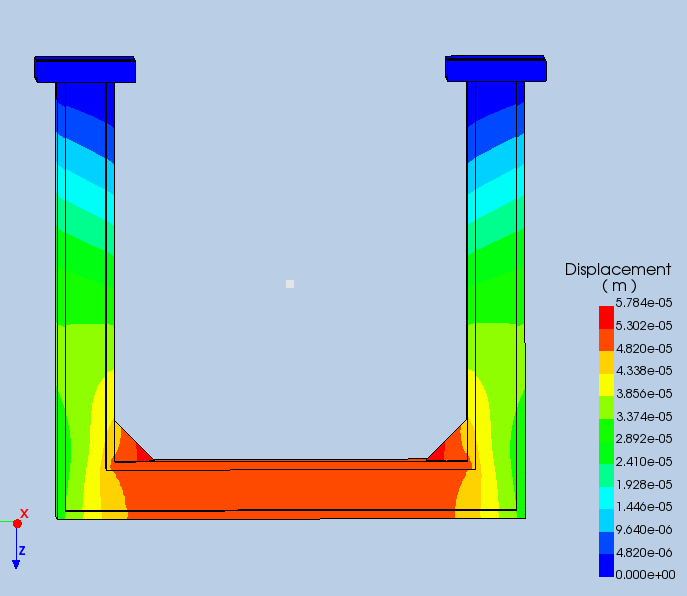
Task: Click legend value 3.374e-05
Action: 644,416
